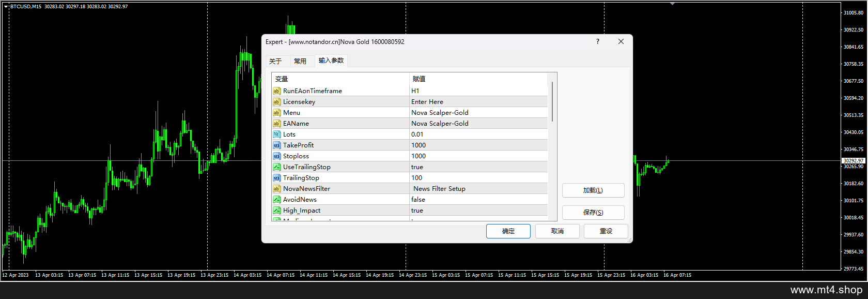Screen dimensions: 868x299
Task: Click the Menu variable name
Action: click(x=291, y=113)
